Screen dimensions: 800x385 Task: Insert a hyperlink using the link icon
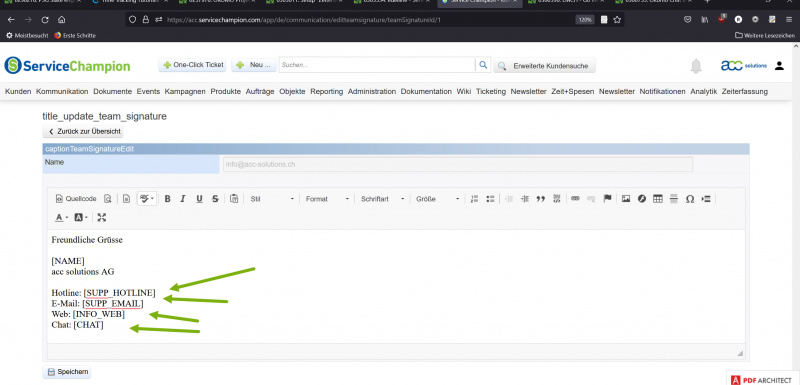[x=576, y=199]
